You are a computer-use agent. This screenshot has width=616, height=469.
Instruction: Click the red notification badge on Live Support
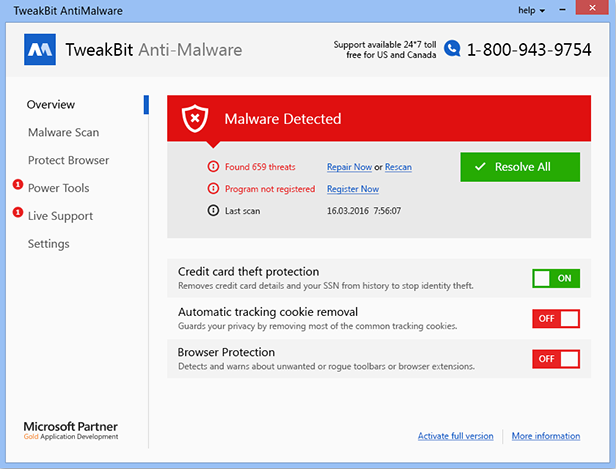pos(18,212)
